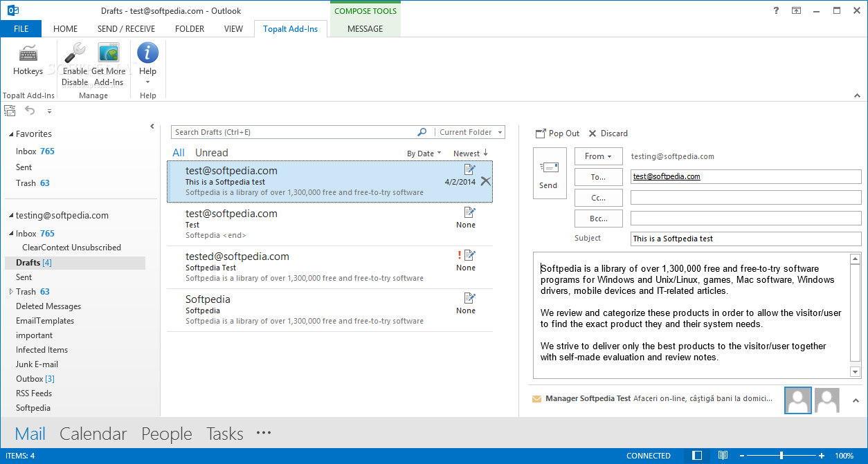Collapse the Favorites section
This screenshot has width=868, height=464.
pyautogui.click(x=10, y=134)
